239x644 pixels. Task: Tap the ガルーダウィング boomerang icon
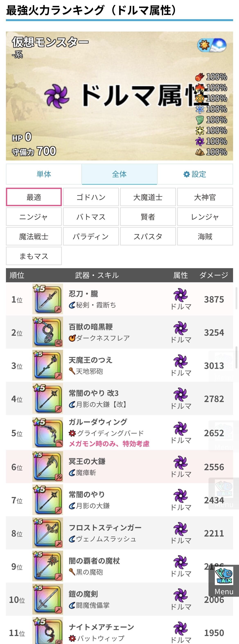47,433
